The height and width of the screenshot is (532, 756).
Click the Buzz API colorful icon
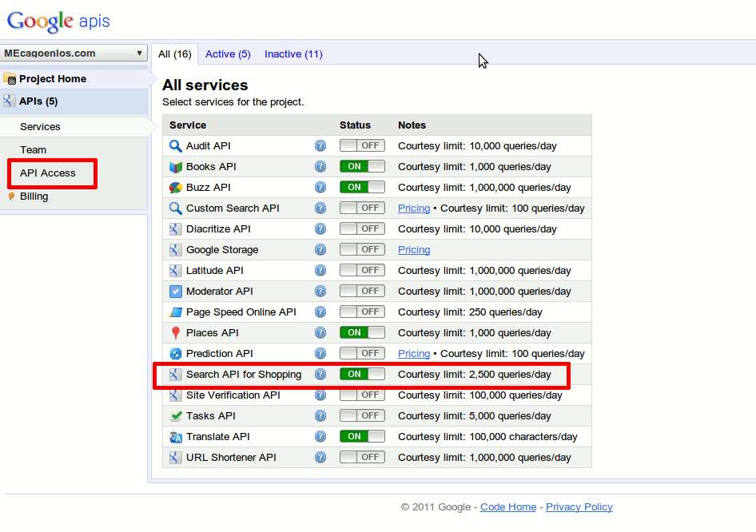pos(176,188)
